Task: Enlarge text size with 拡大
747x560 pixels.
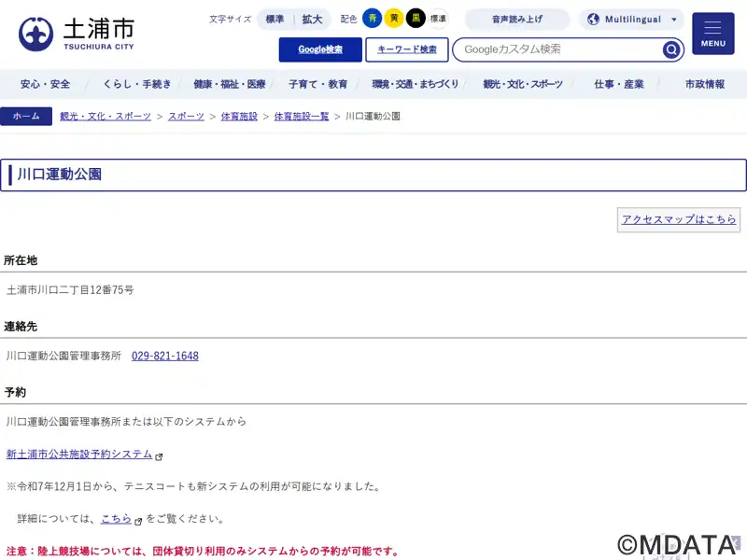Action: (x=311, y=20)
